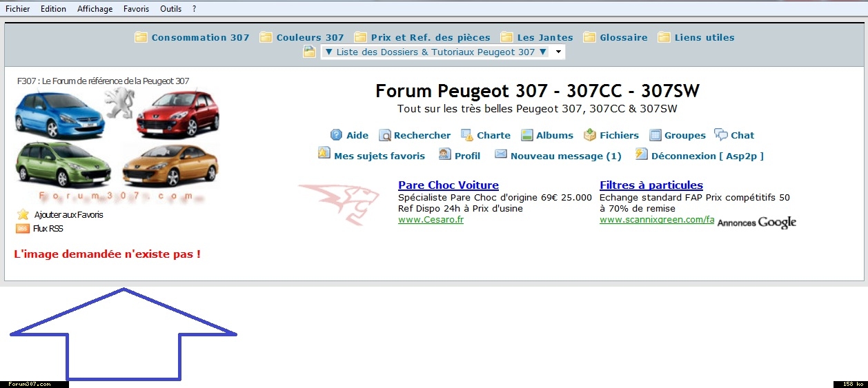Click the Chat speech bubble icon

click(x=721, y=134)
